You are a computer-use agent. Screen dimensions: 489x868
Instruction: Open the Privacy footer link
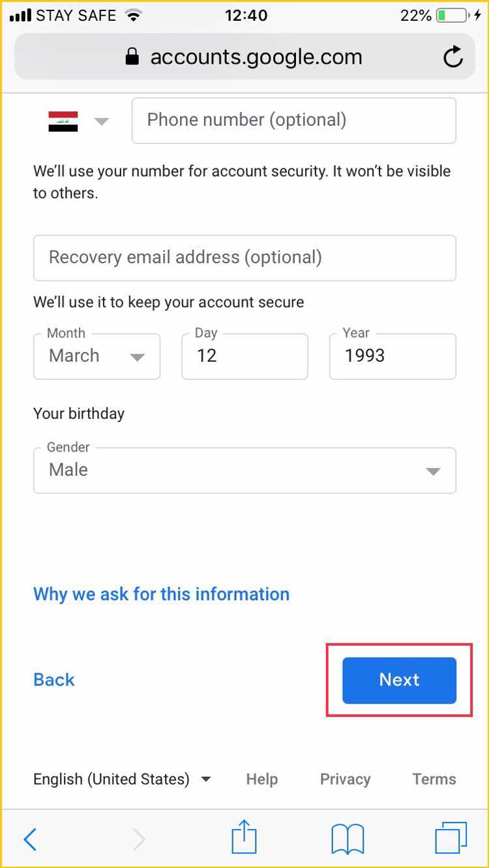pos(345,779)
